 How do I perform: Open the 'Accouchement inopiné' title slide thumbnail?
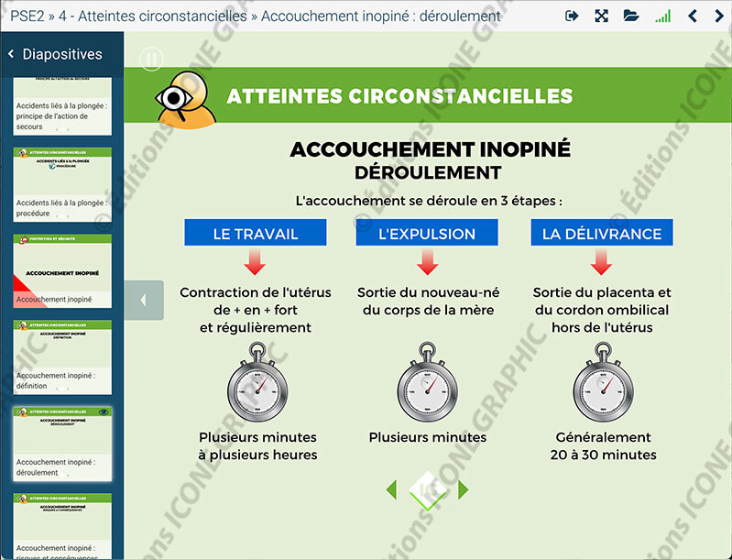point(62,271)
